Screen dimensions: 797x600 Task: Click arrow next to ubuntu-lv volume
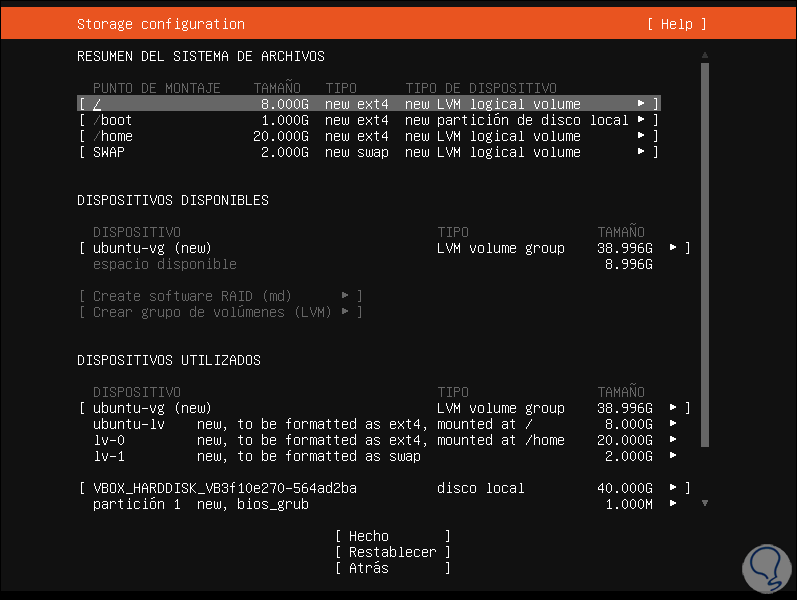673,424
